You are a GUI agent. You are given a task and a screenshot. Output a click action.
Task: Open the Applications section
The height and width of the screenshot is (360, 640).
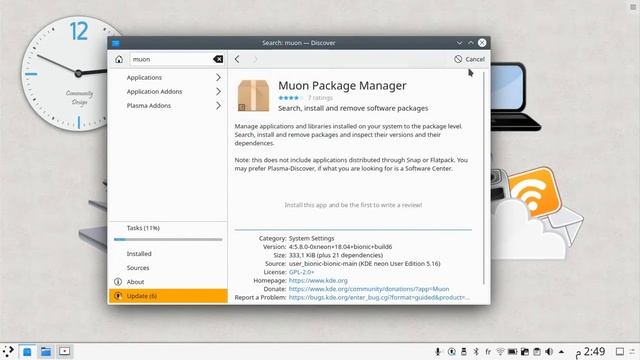click(x=144, y=77)
